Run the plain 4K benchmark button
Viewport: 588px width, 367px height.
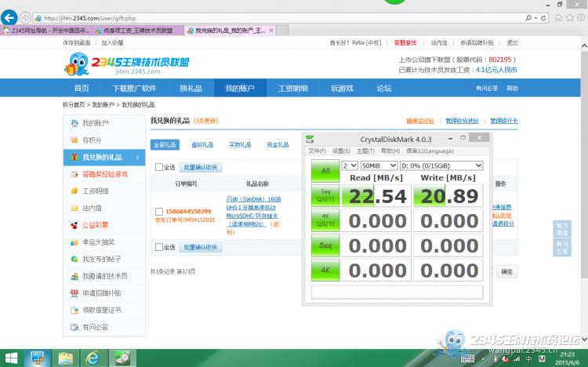(x=325, y=270)
